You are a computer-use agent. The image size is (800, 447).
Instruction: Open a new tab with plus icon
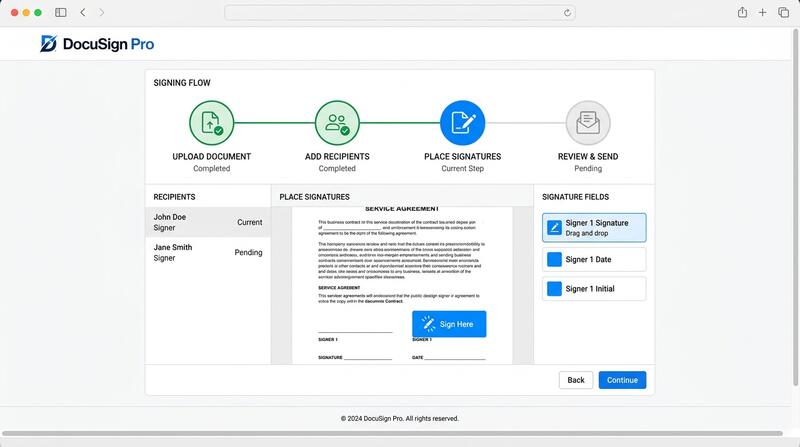[x=762, y=12]
